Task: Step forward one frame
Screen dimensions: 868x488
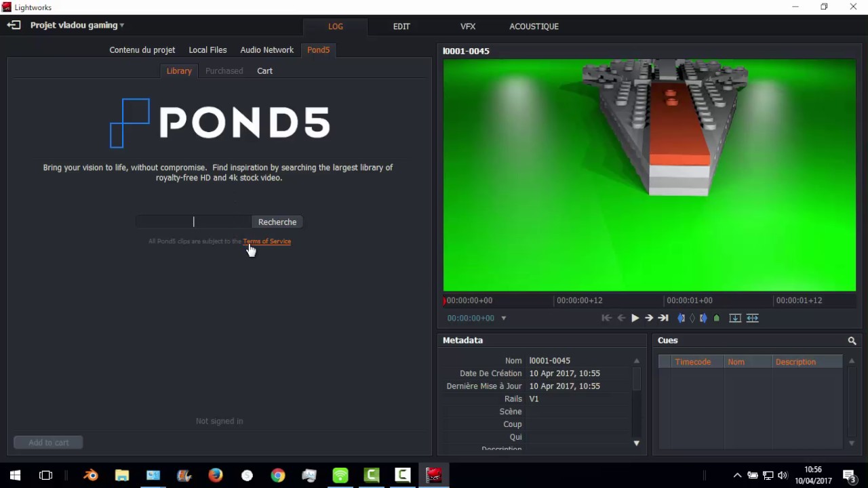Action: click(649, 318)
